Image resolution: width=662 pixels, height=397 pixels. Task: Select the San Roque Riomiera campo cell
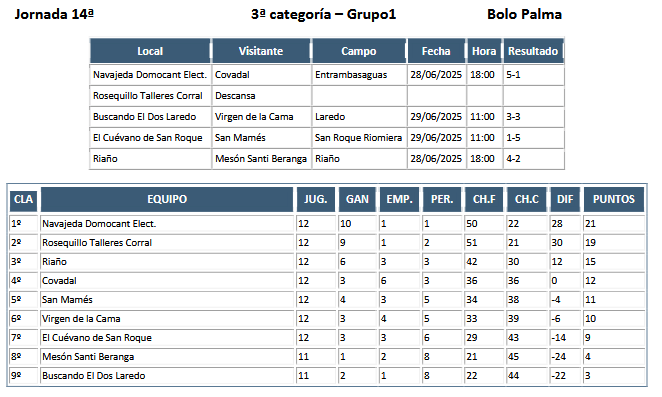(359, 138)
